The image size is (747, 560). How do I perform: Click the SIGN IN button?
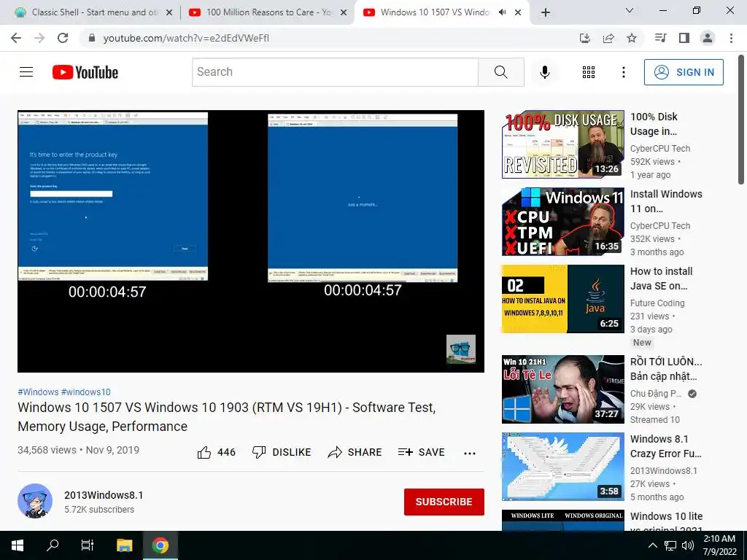pos(684,72)
